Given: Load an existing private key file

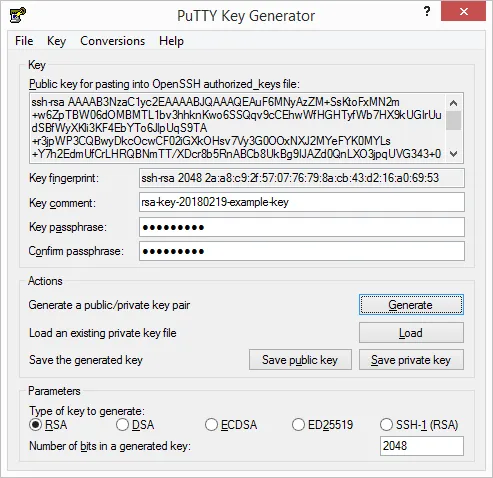Looking at the screenshot, I should [411, 333].
